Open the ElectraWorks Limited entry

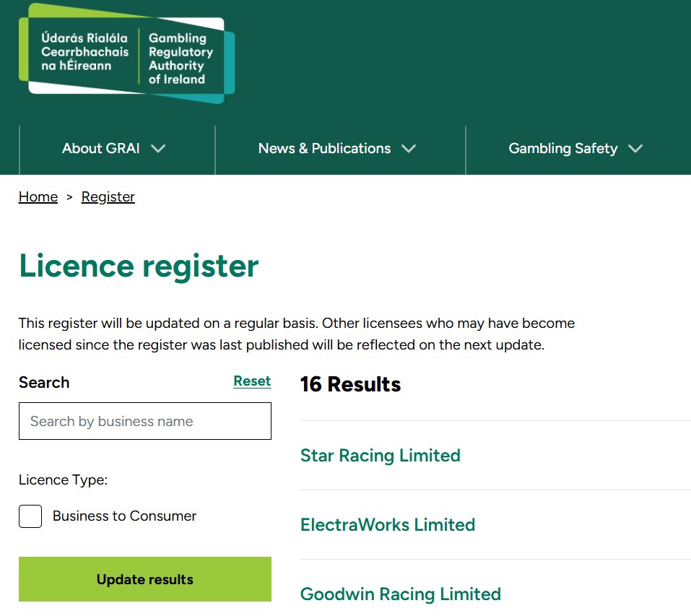click(388, 525)
